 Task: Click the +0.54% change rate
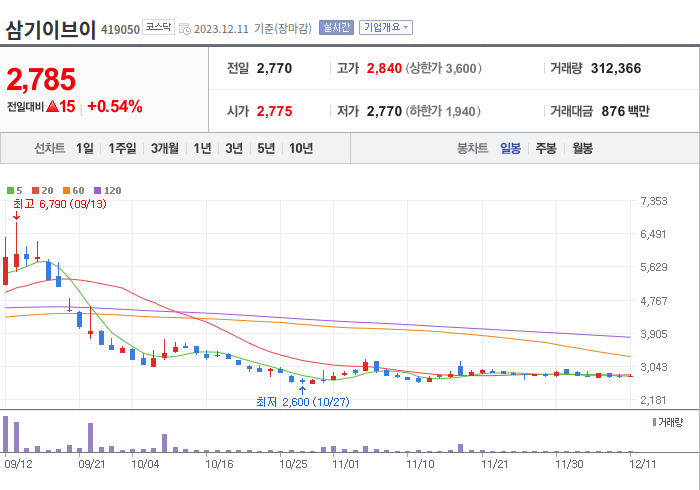click(115, 107)
